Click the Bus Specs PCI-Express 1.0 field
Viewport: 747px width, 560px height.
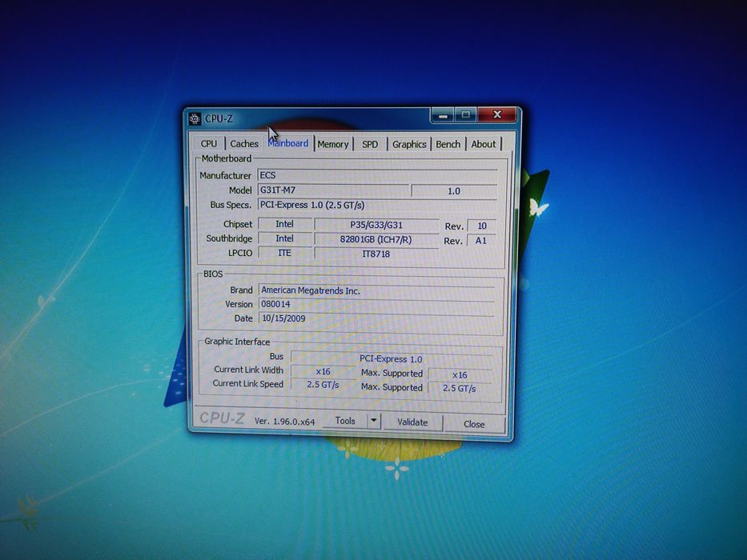377,205
